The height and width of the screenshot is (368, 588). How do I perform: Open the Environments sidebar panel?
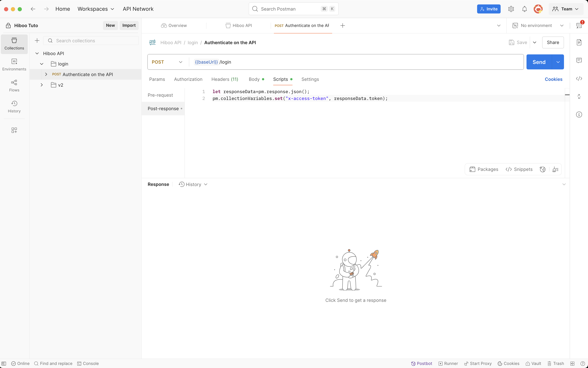pyautogui.click(x=14, y=65)
